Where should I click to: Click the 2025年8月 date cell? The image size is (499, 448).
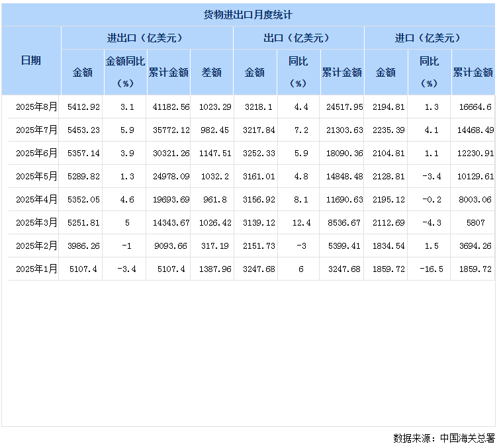[x=37, y=107]
